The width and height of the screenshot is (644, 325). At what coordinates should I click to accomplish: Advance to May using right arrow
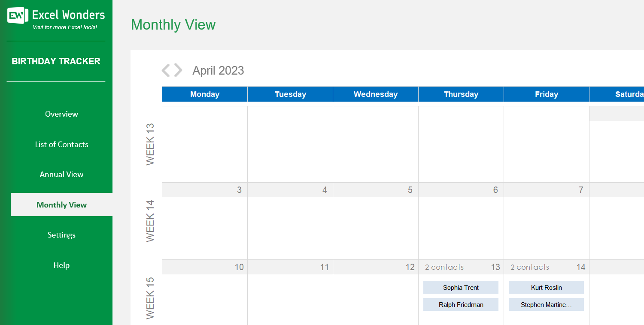[177, 70]
